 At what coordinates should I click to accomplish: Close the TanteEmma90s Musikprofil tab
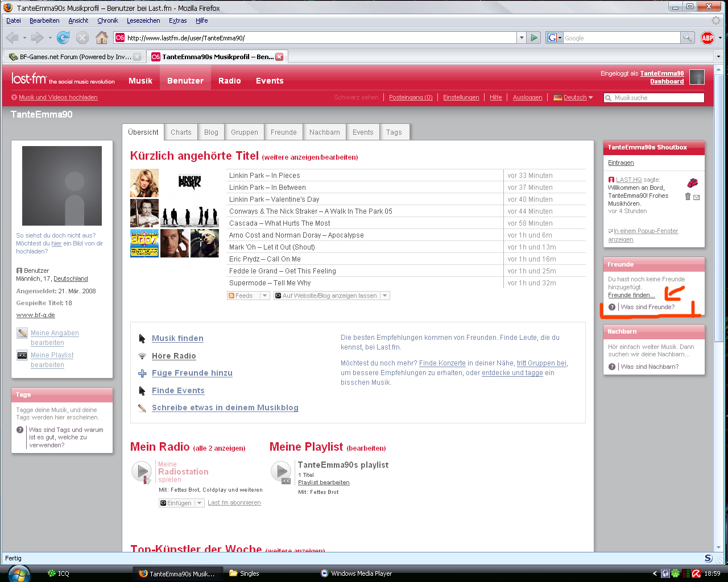pos(279,57)
